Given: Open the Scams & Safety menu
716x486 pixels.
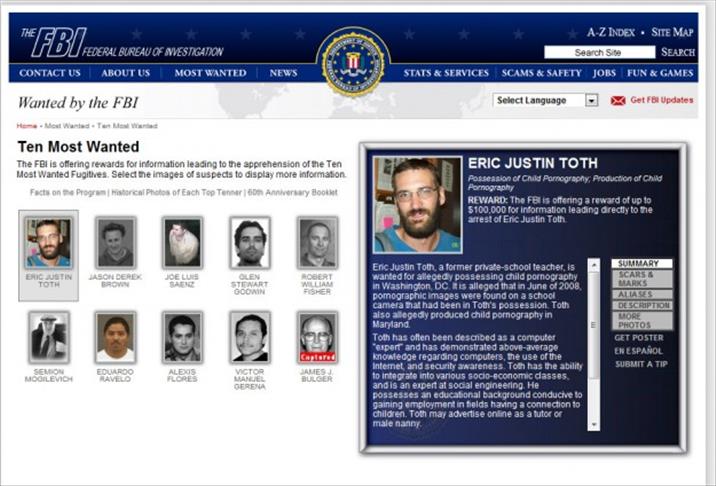Looking at the screenshot, I should point(542,73).
